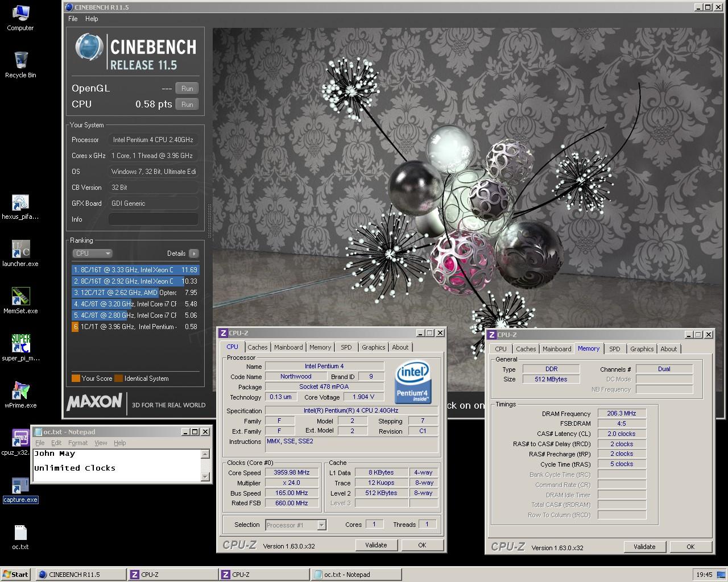Viewport: 728px width, 582px height.
Task: Select the launcher.exe desktop icon
Action: 20,254
